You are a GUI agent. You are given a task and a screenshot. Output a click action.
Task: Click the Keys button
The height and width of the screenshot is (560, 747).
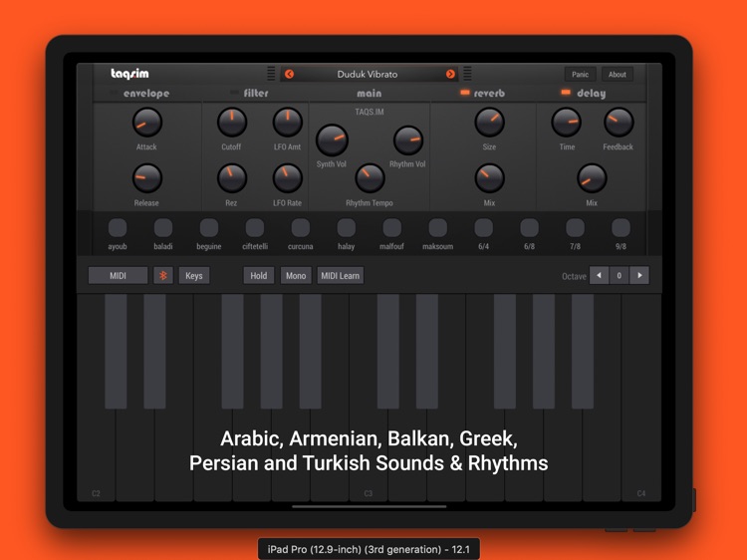coord(194,275)
